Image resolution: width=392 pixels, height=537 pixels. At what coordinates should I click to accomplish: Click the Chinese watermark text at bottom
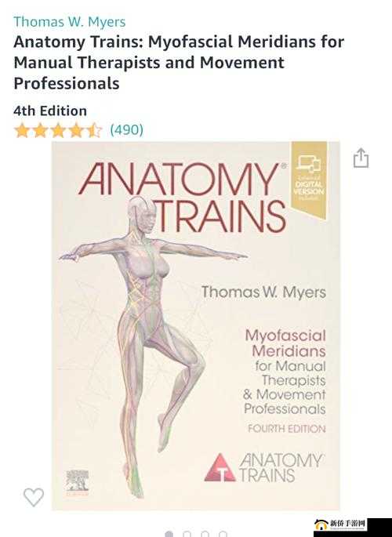[347, 524]
